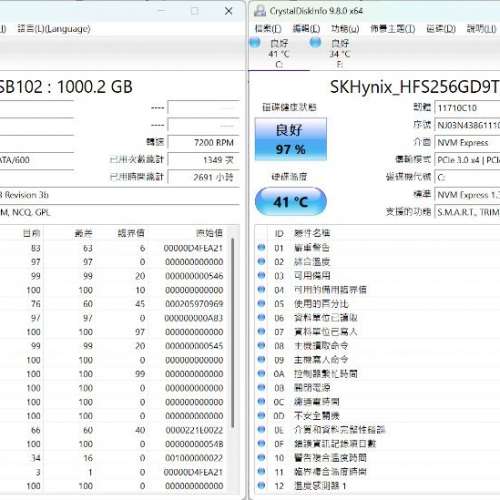Click the 41 °C temperature button

click(291, 201)
